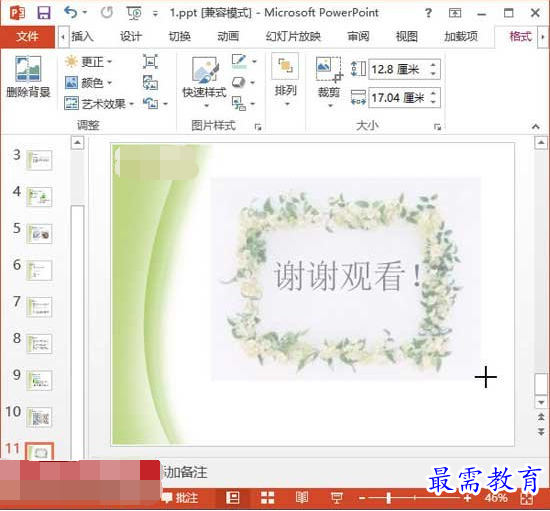
Task: Switch to the Insert (插入) tab
Action: pyautogui.click(x=82, y=36)
